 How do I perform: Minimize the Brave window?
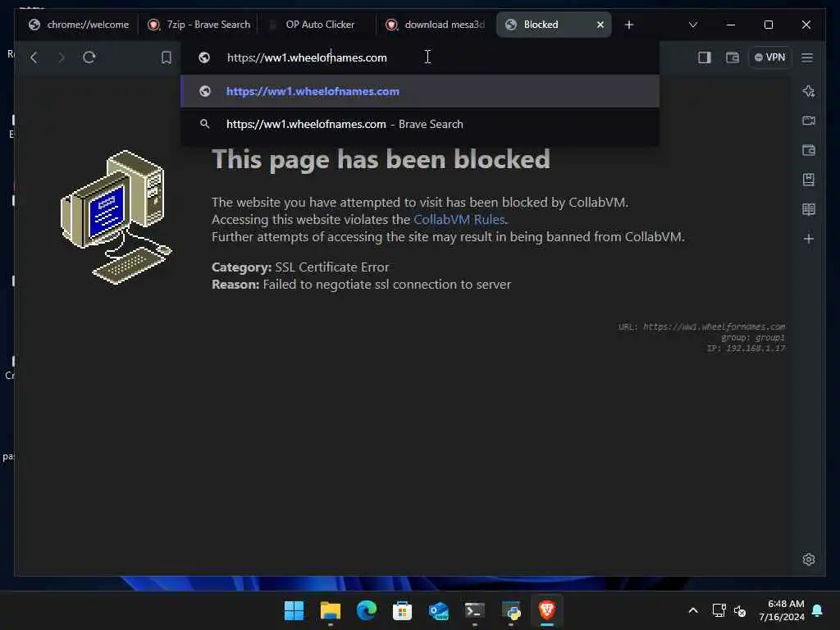tap(731, 25)
